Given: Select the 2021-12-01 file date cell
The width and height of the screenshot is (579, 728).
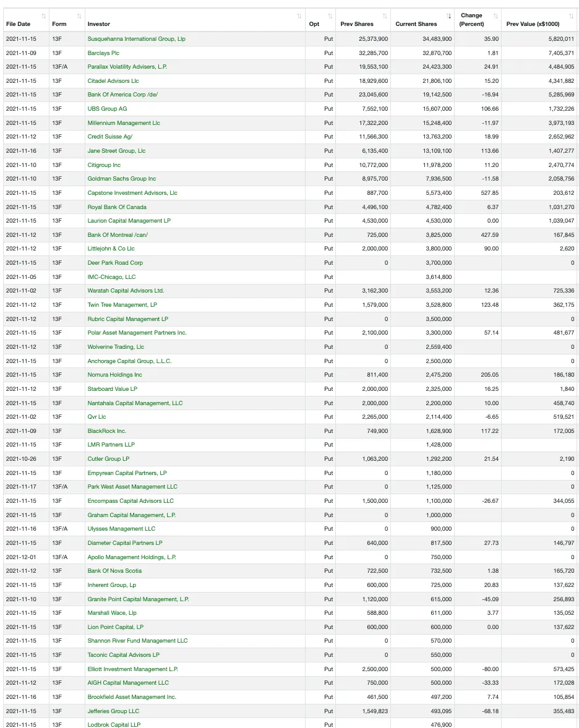Looking at the screenshot, I should point(26,557).
